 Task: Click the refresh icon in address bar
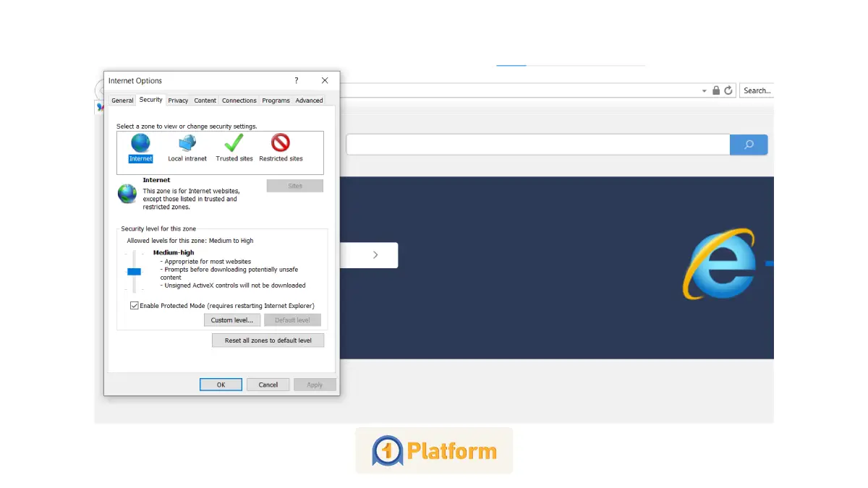click(728, 90)
